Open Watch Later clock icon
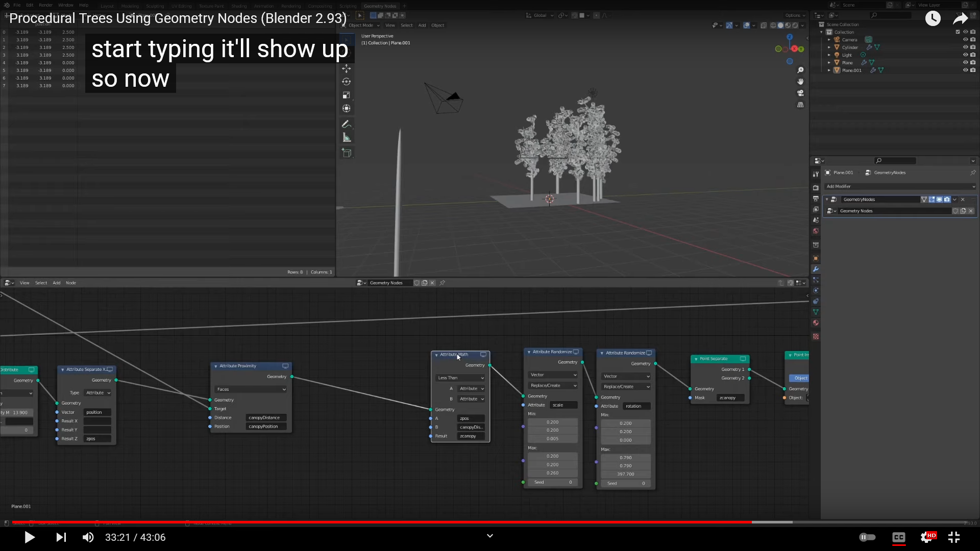The width and height of the screenshot is (980, 551). click(933, 18)
